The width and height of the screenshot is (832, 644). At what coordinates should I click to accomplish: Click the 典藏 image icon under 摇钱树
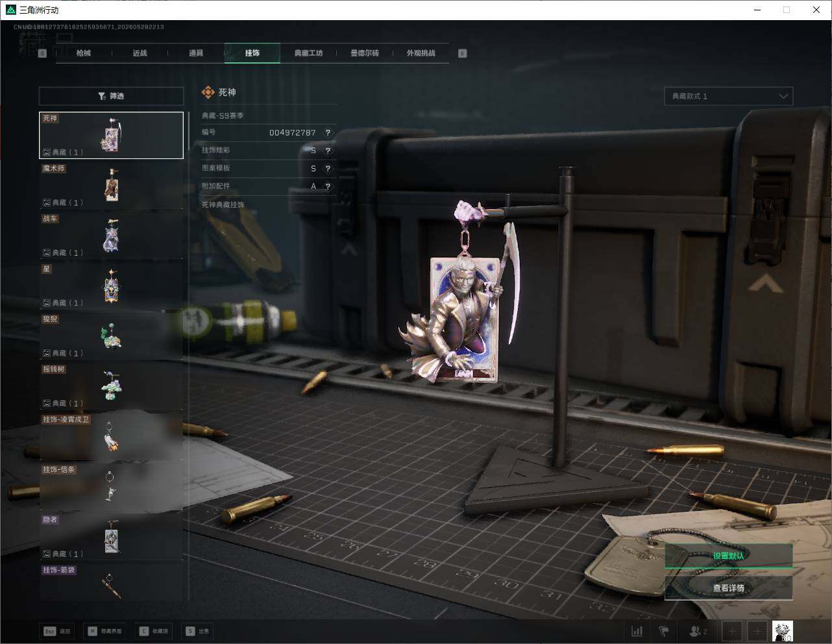click(x=47, y=403)
